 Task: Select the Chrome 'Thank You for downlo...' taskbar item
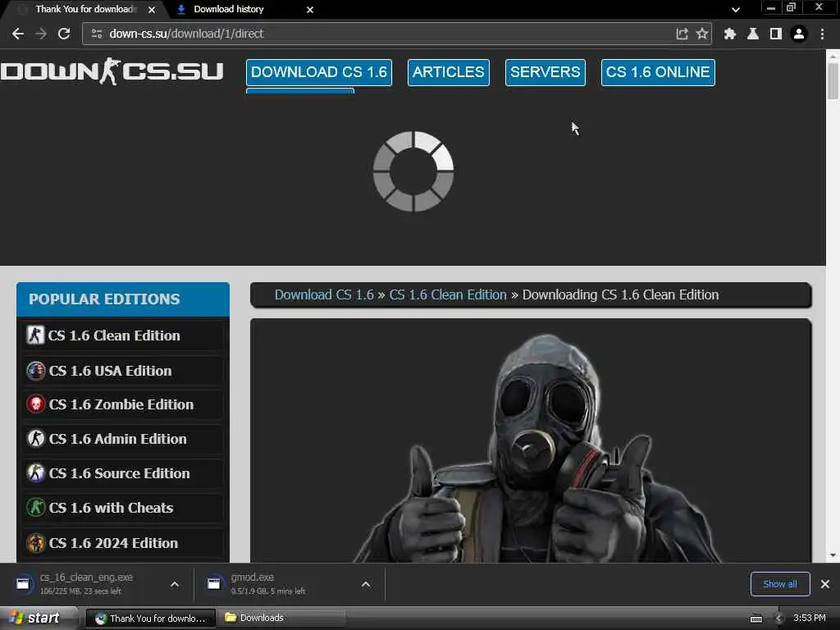pyautogui.click(x=151, y=619)
